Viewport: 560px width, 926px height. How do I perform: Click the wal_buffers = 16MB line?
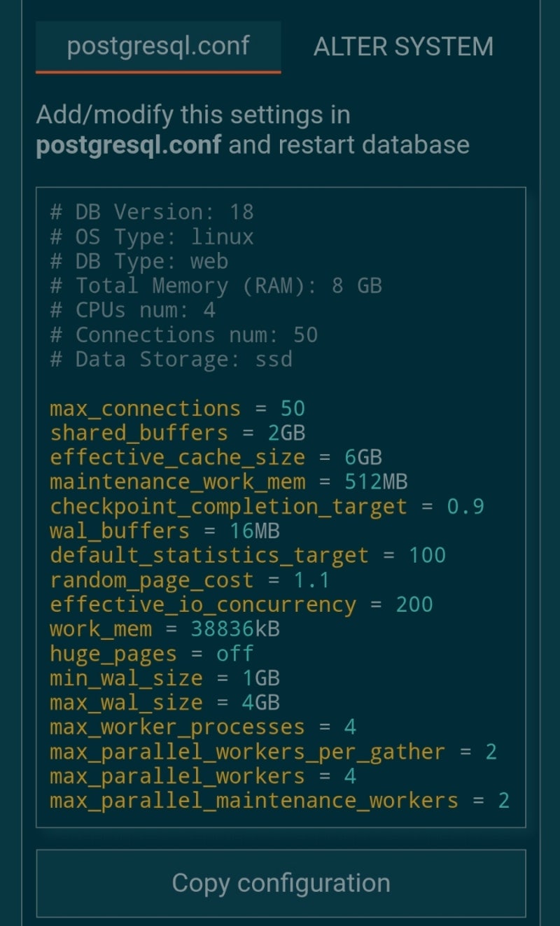[164, 531]
